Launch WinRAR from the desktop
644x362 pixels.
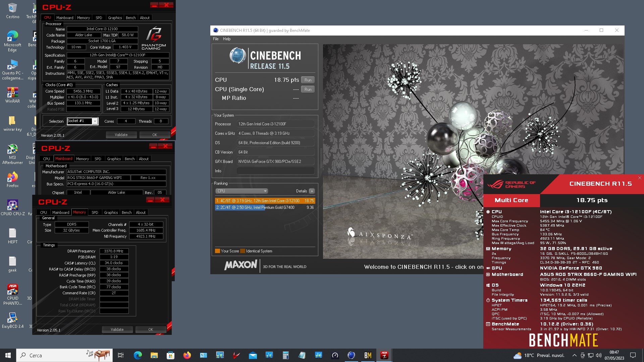[12, 95]
